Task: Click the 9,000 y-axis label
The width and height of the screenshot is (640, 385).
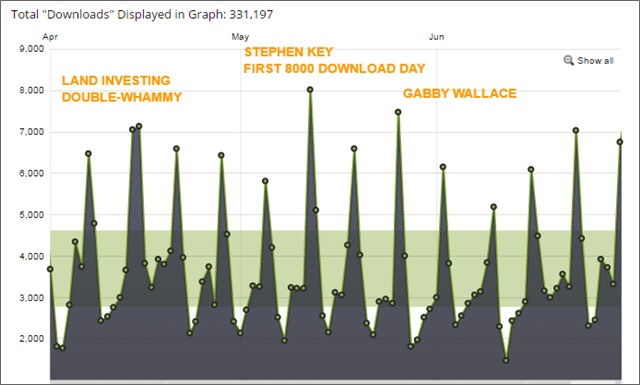Action: click(x=31, y=49)
